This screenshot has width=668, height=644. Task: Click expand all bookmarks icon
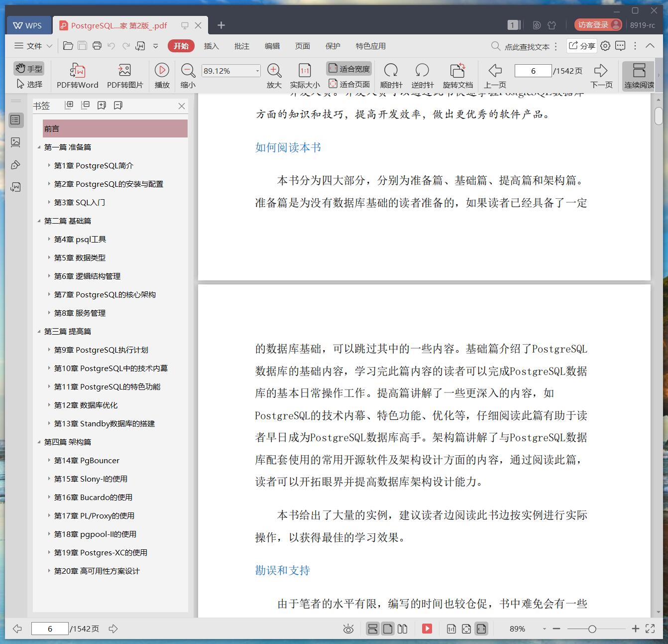pyautogui.click(x=69, y=105)
